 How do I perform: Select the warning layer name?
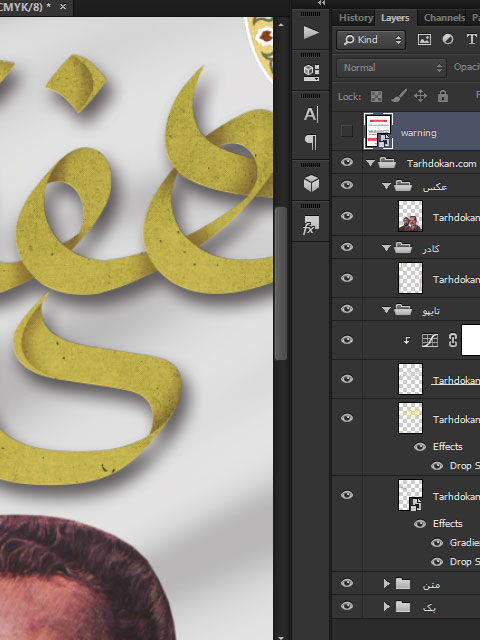(418, 133)
